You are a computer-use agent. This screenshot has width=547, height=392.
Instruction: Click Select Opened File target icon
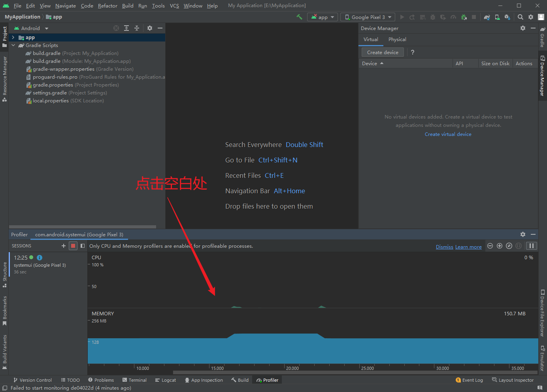116,28
